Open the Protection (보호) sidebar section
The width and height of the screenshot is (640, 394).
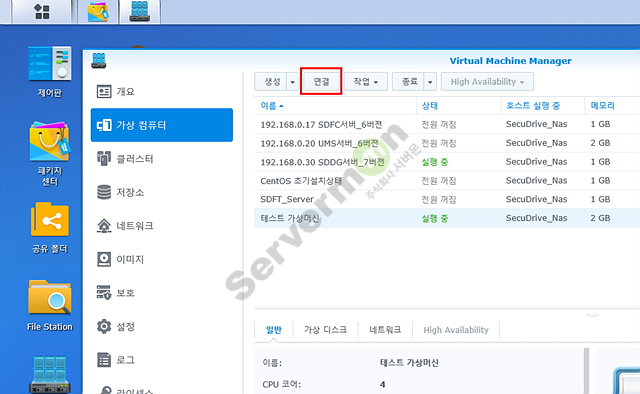click(x=162, y=292)
